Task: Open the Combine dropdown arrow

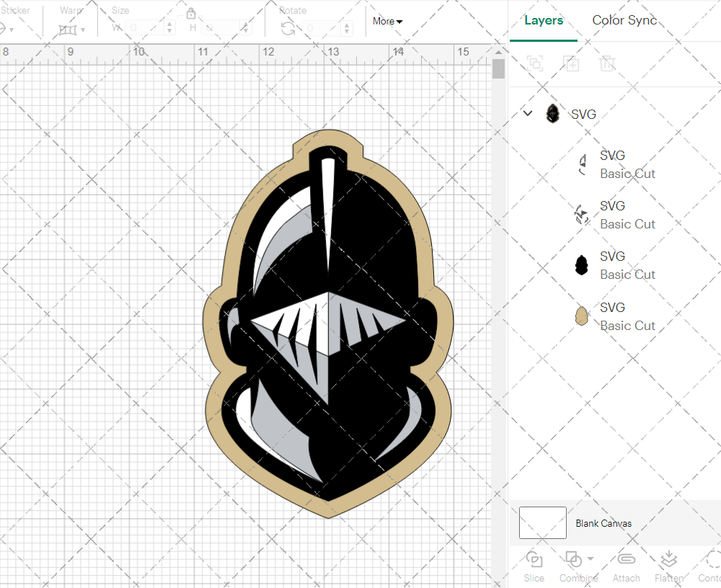Action: tap(591, 559)
